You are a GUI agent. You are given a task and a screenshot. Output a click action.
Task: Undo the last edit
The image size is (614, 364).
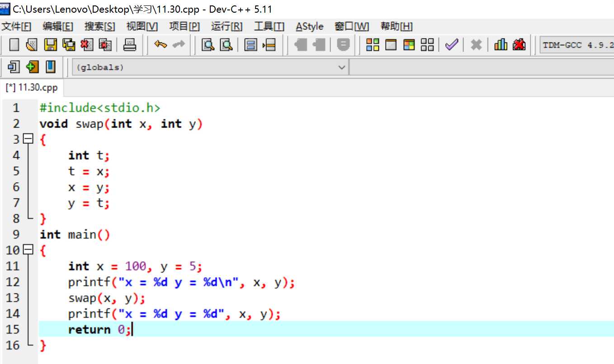pyautogui.click(x=161, y=45)
